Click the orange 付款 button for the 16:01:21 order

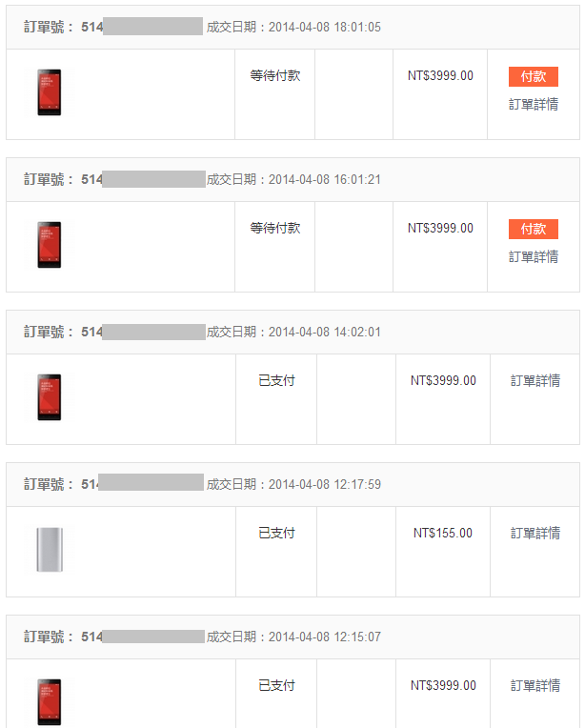click(x=533, y=229)
